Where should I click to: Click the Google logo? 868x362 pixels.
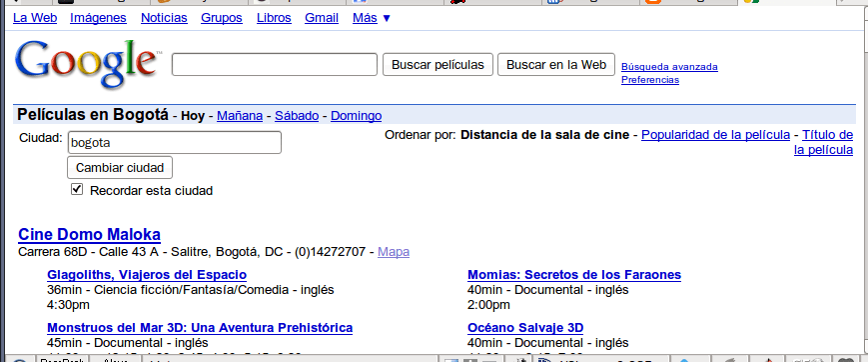coord(86,63)
